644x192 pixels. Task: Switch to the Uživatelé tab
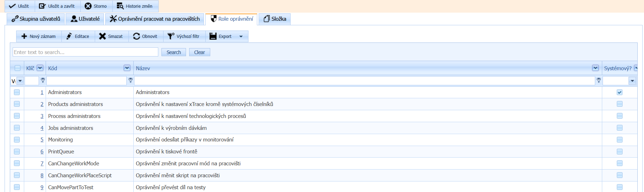pos(85,19)
